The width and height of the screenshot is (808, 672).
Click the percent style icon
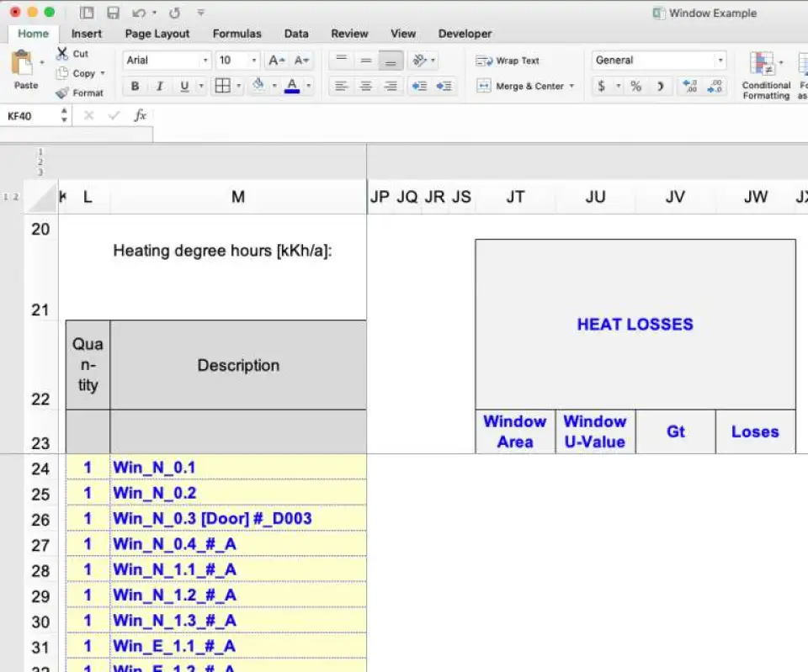tap(636, 86)
